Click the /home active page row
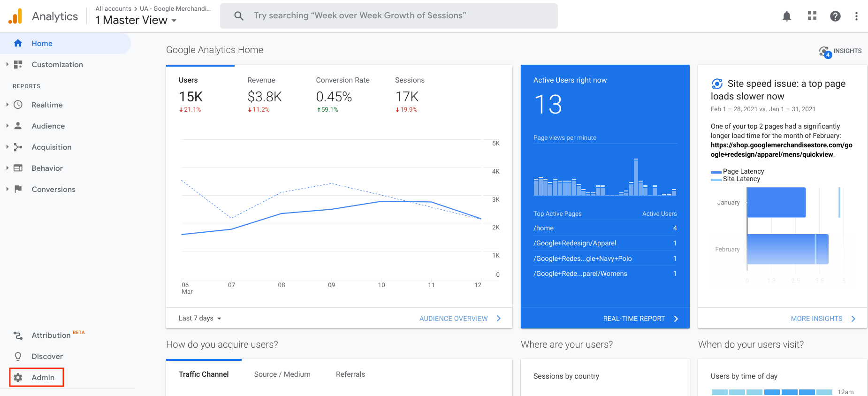 click(x=605, y=228)
